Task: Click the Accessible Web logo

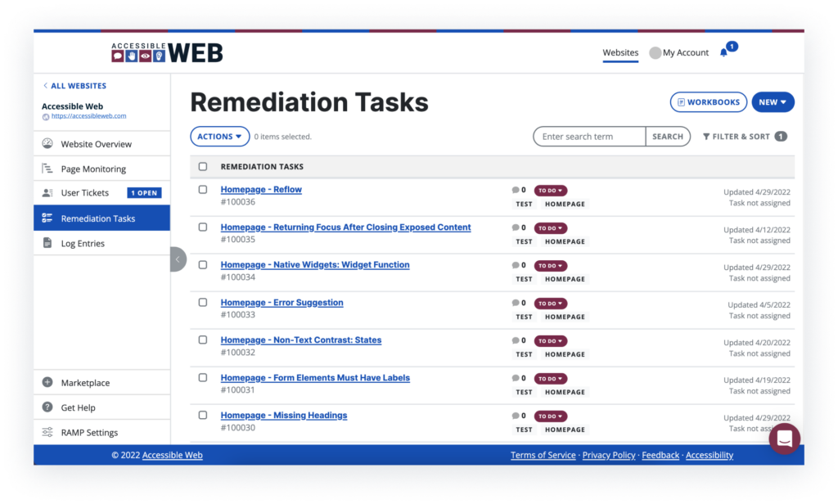Action: pos(167,52)
